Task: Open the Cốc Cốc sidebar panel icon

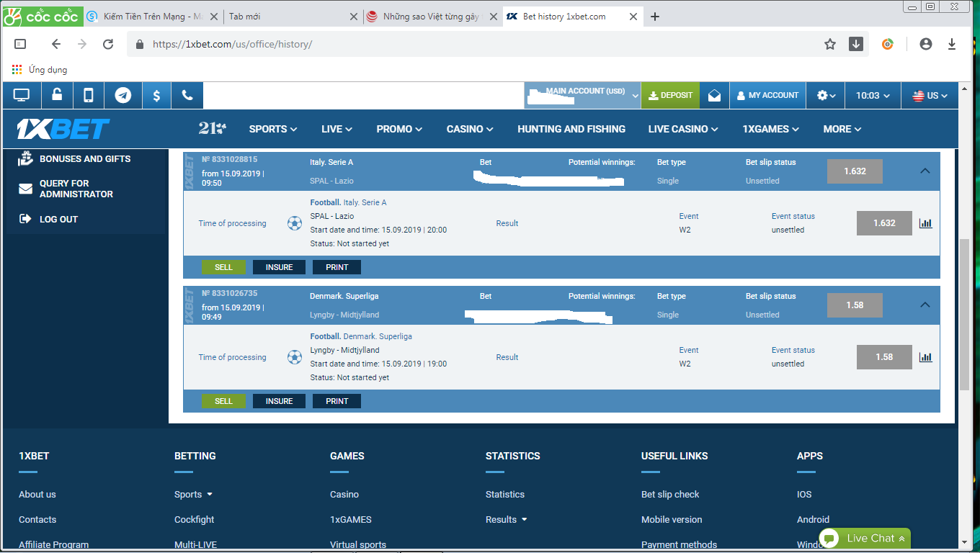Action: pyautogui.click(x=20, y=44)
